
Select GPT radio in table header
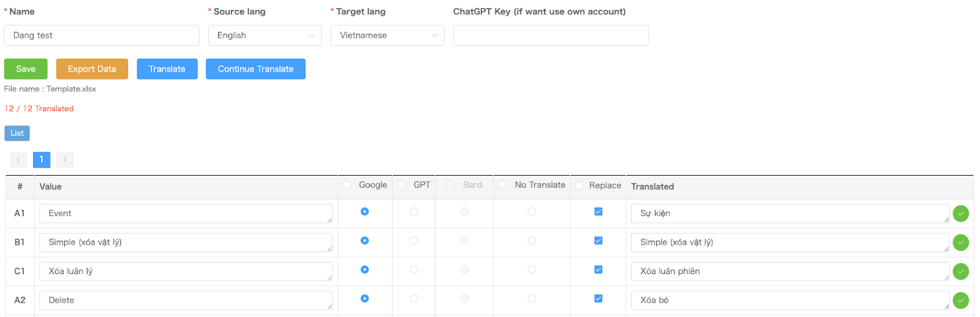(402, 185)
